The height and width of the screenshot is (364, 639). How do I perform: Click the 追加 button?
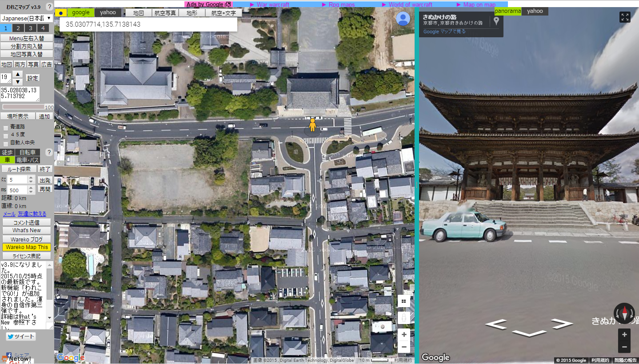[44, 116]
